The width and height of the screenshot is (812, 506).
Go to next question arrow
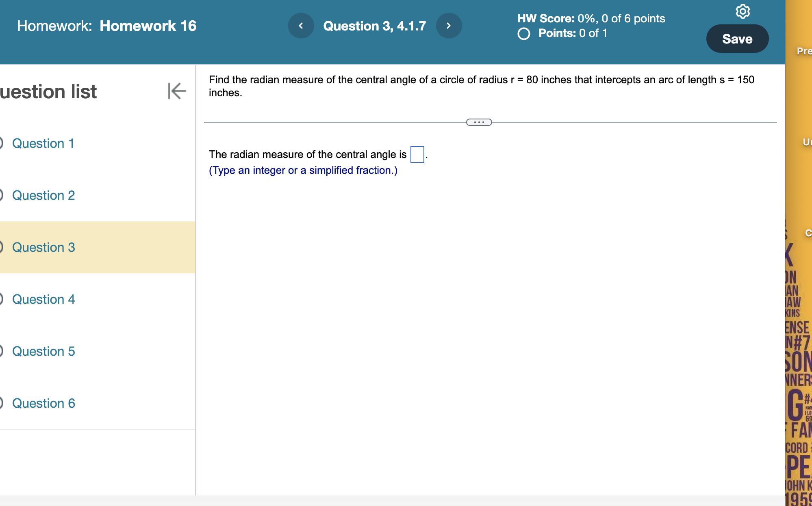click(448, 26)
